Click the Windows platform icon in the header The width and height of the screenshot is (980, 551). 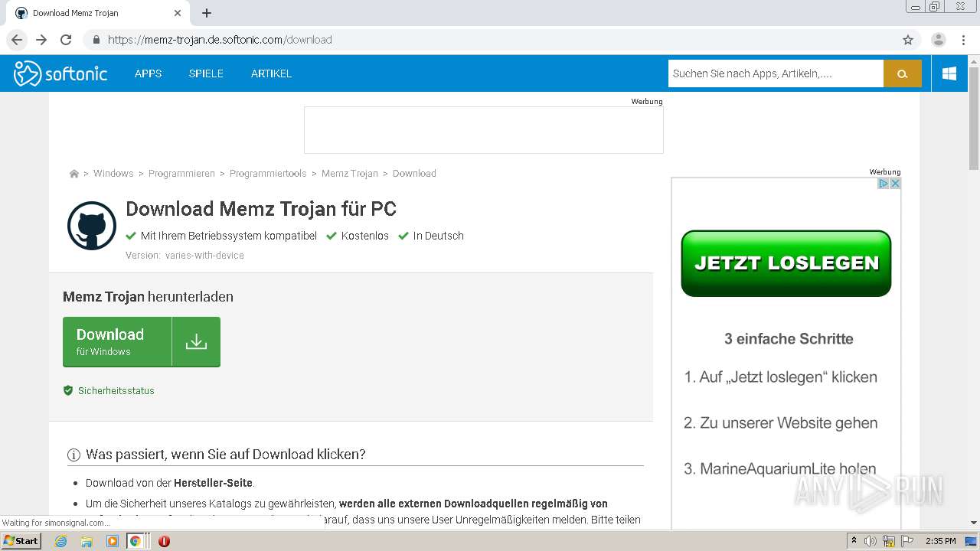pyautogui.click(x=949, y=73)
